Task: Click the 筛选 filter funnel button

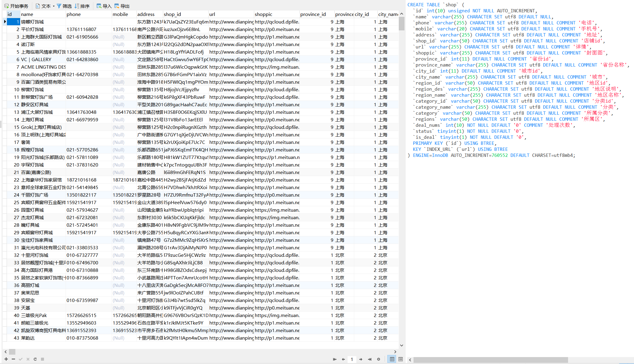Action: tap(64, 6)
